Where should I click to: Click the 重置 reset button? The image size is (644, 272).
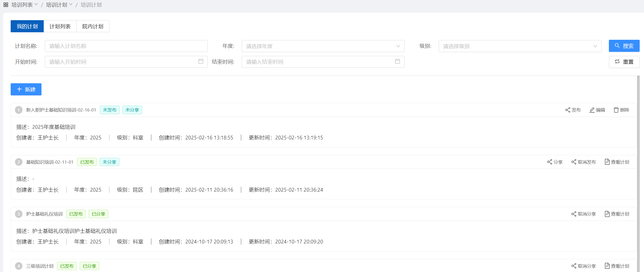pos(624,62)
